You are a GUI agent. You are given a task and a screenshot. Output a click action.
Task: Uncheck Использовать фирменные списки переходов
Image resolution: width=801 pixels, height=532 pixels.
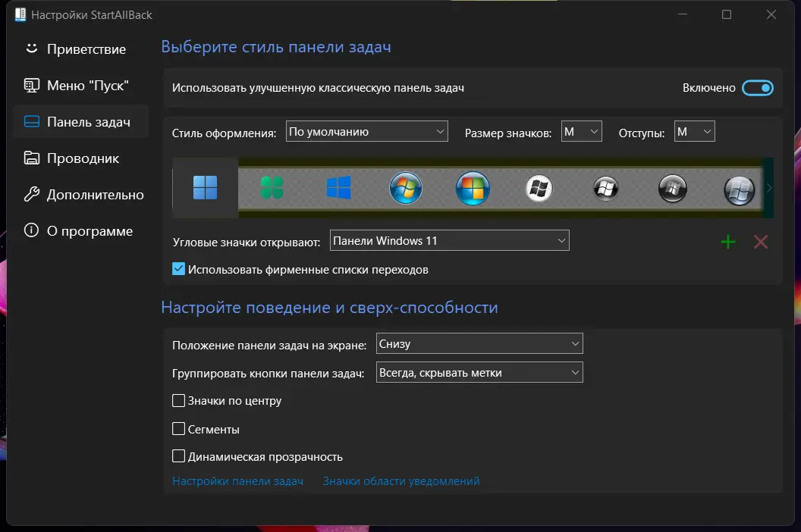178,268
